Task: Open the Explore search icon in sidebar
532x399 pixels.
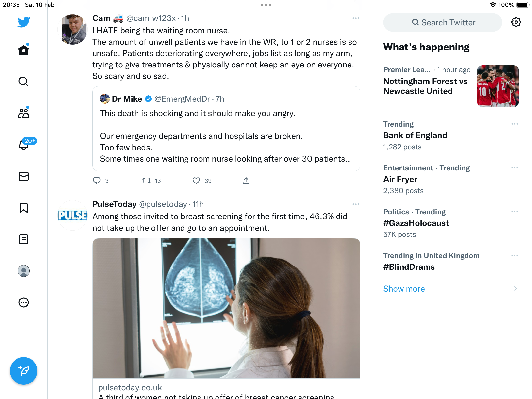Action: click(24, 82)
